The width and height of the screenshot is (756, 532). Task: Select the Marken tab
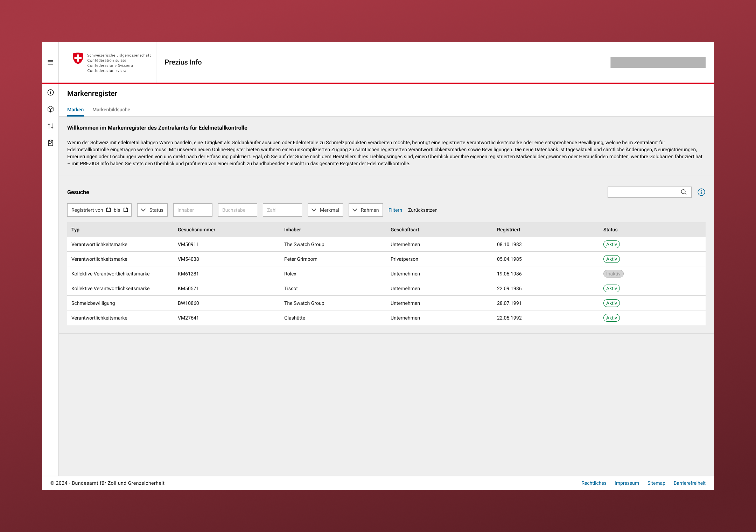pyautogui.click(x=75, y=110)
